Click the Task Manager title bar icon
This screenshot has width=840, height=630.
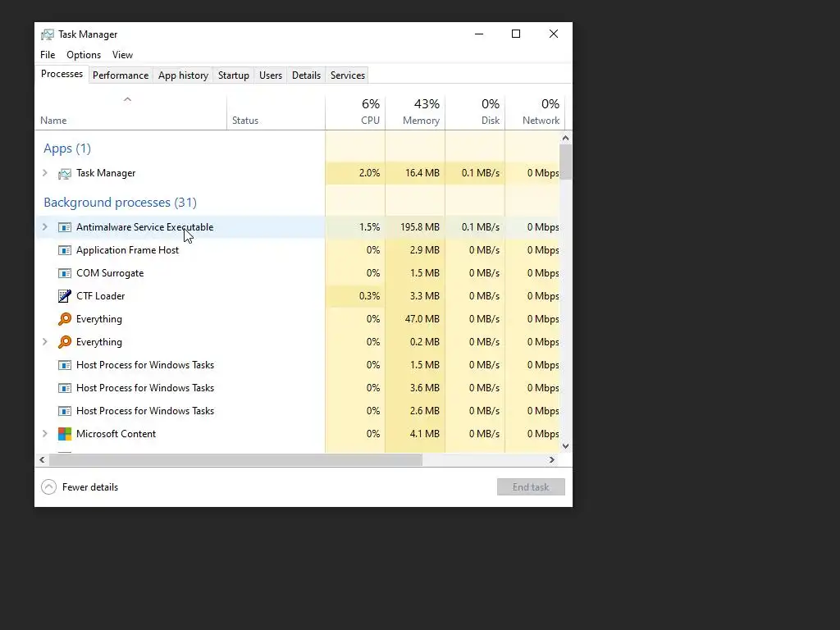[x=47, y=34]
